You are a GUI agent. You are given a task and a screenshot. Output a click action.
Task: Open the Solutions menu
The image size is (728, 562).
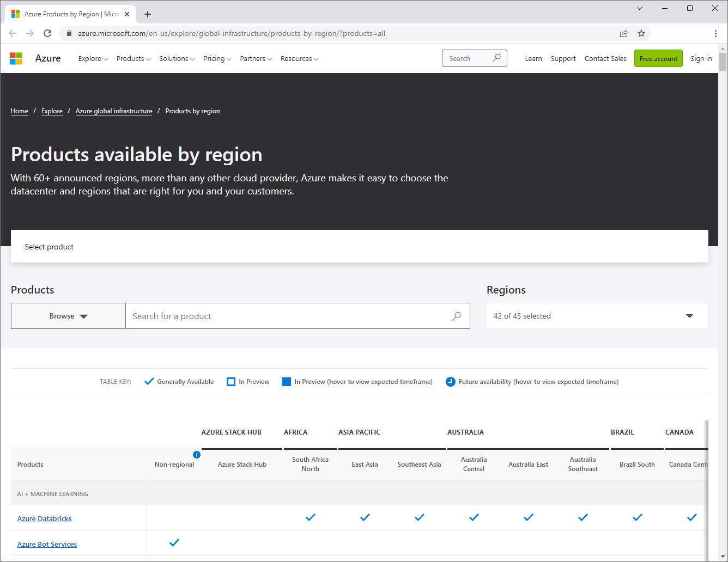(177, 58)
